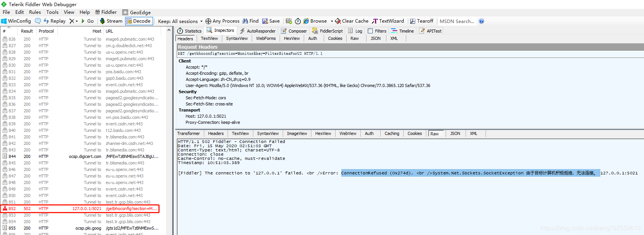The image size is (644, 235).
Task: Click the comment speech bubble icon
Action: [x=38, y=21]
